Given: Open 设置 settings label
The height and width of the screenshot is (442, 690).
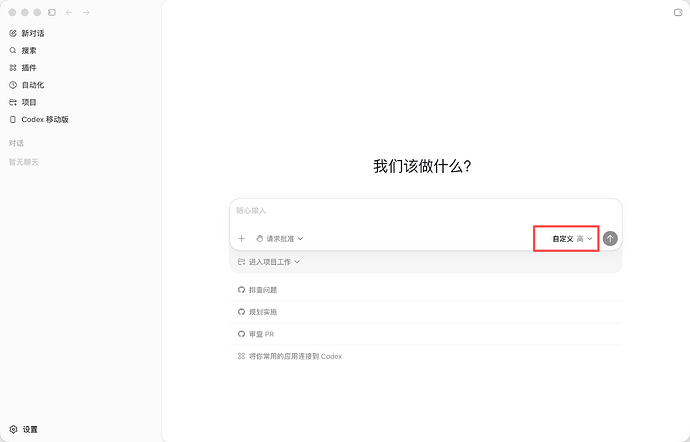Looking at the screenshot, I should click(30, 429).
